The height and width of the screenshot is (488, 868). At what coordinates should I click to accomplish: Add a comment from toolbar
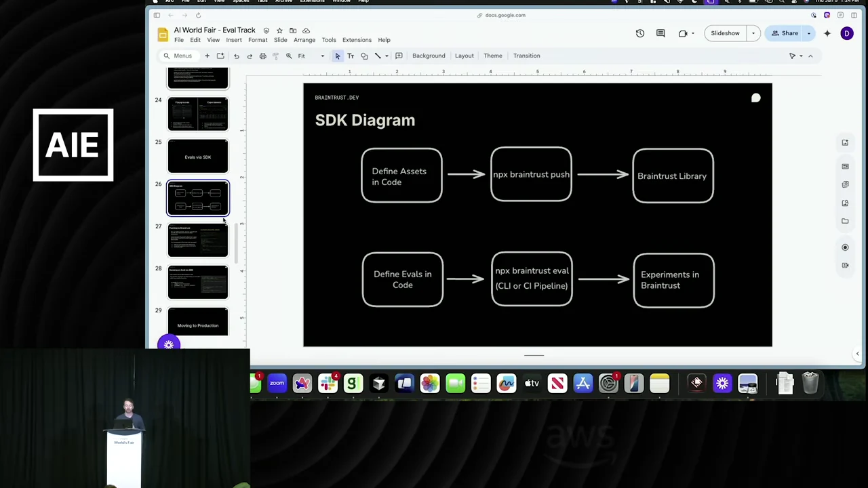[x=399, y=56]
